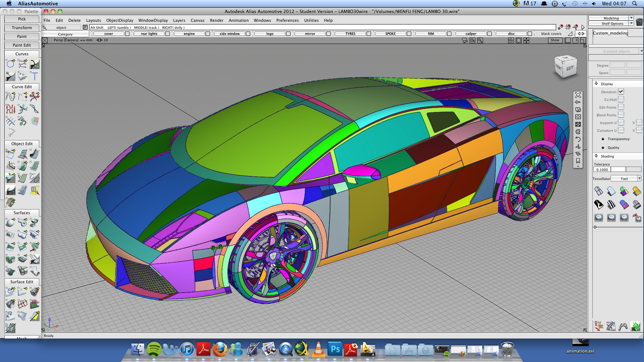Image resolution: width=644 pixels, height=362 pixels.
Task: Click the Transform palette button
Action: 22,28
